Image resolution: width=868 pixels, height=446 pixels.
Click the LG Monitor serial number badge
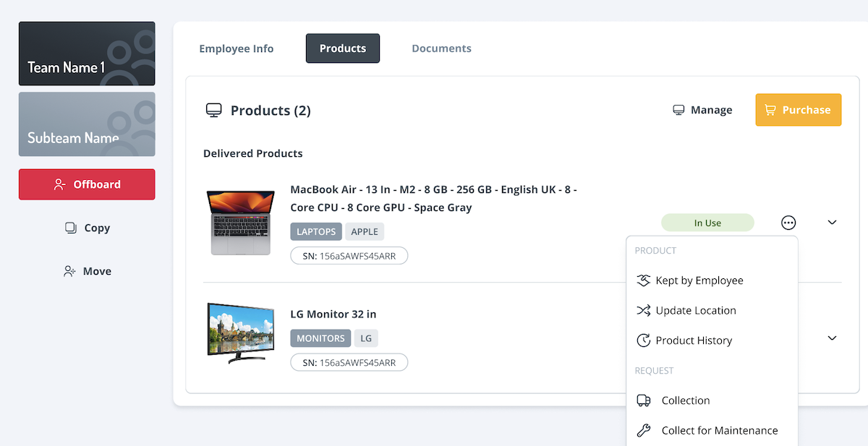tap(349, 362)
